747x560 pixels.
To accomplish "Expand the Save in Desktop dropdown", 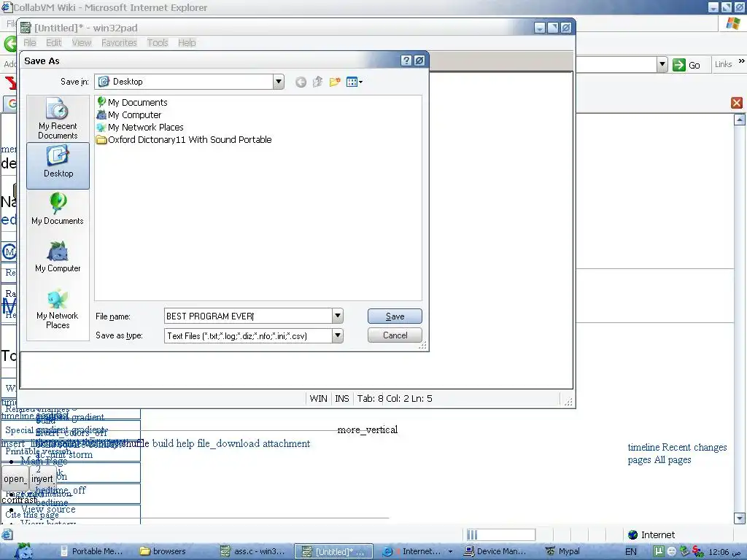I will 279,82.
